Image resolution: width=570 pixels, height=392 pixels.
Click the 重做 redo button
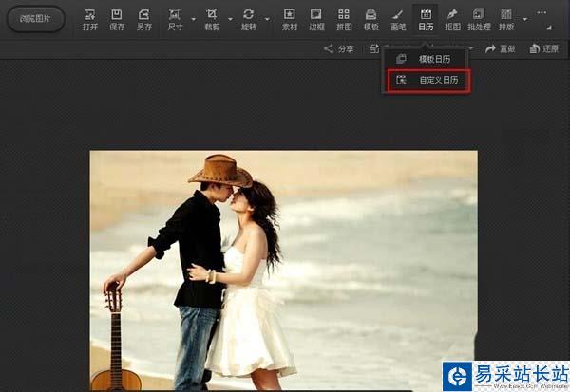tap(501, 48)
